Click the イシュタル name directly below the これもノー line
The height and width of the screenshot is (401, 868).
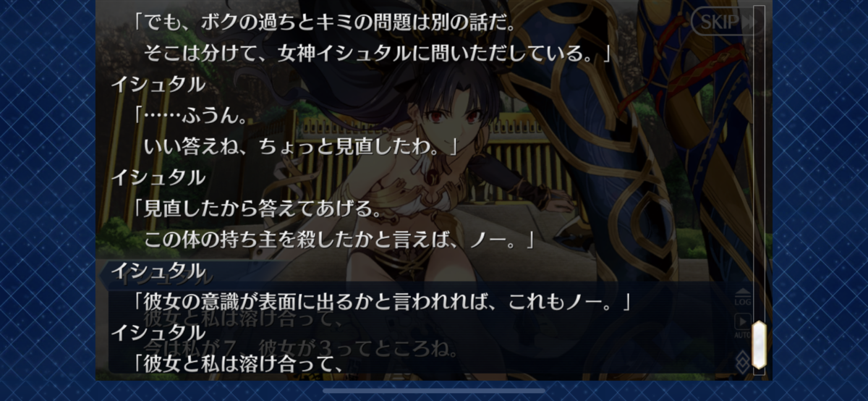tap(158, 332)
